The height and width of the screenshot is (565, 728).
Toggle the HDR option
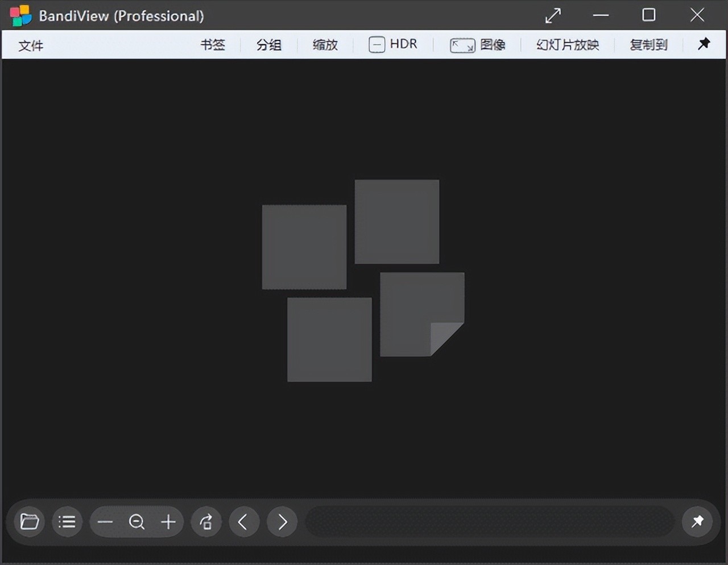393,44
